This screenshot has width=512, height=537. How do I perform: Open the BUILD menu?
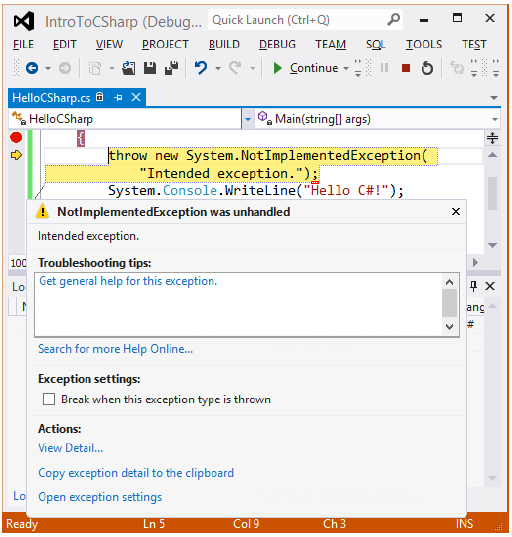[224, 45]
